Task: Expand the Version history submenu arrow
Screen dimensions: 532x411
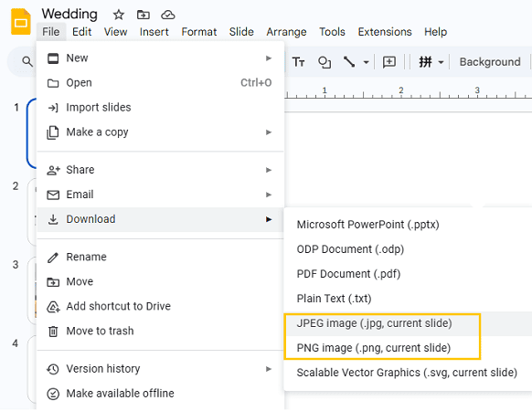Action: (269, 369)
